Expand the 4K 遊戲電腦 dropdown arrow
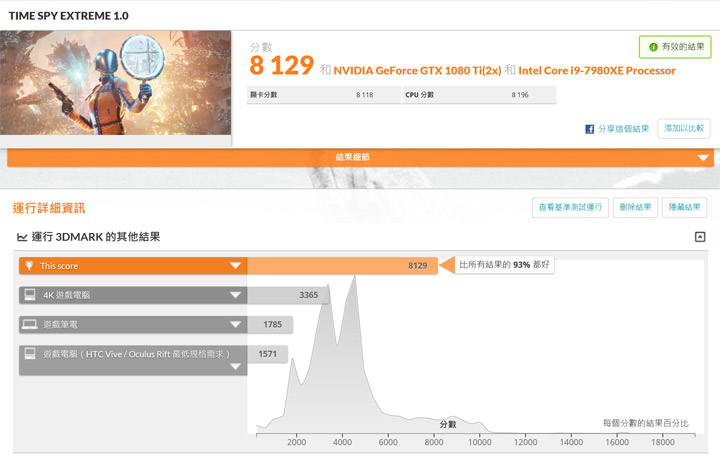 point(235,295)
